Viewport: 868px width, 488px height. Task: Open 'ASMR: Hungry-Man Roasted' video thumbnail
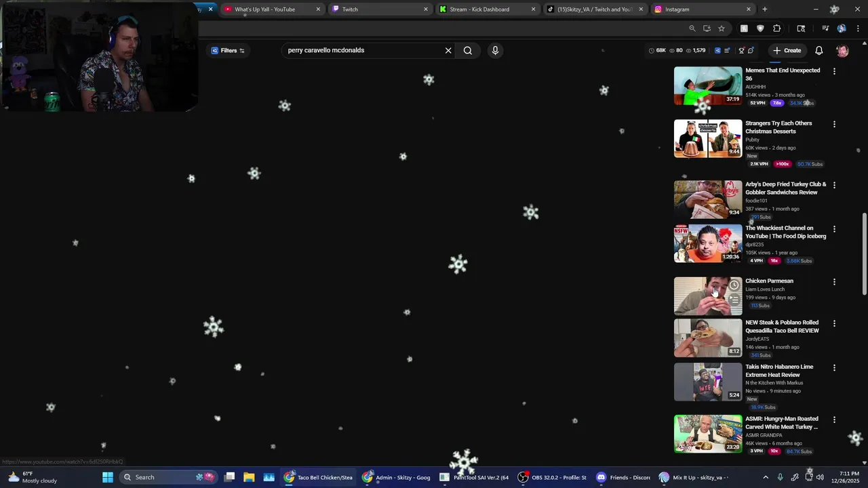click(x=708, y=434)
